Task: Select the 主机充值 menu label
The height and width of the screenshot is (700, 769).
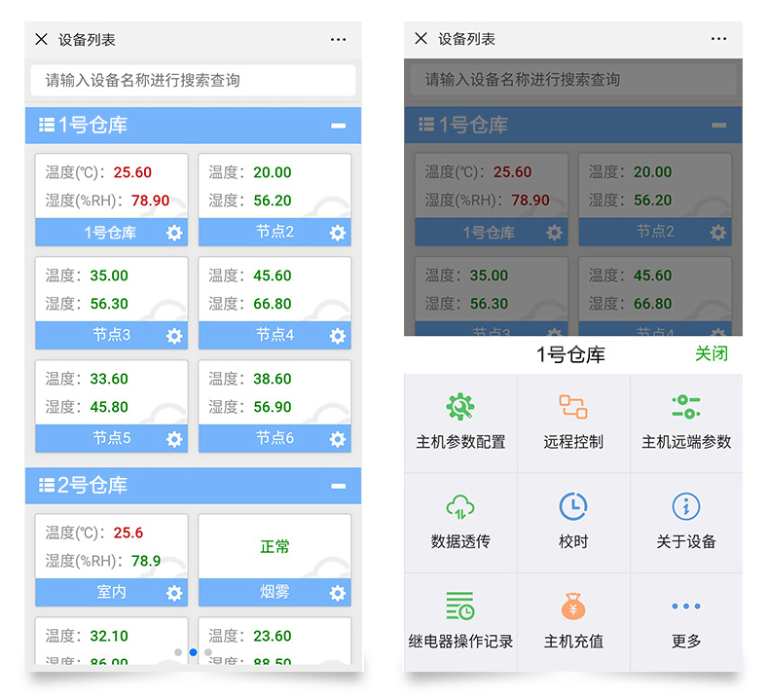Action: coord(573,642)
